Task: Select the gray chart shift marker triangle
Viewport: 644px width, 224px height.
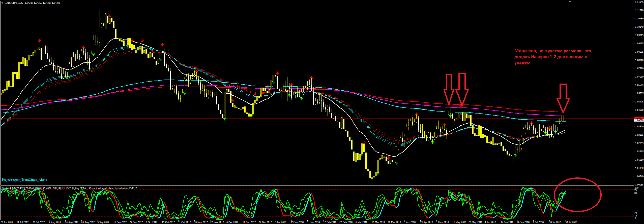Action: [x=570, y=2]
